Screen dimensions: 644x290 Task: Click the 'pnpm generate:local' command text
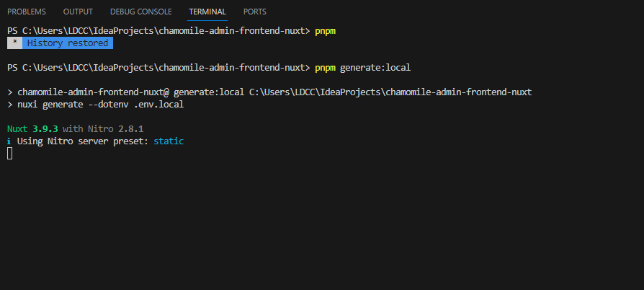pos(362,68)
